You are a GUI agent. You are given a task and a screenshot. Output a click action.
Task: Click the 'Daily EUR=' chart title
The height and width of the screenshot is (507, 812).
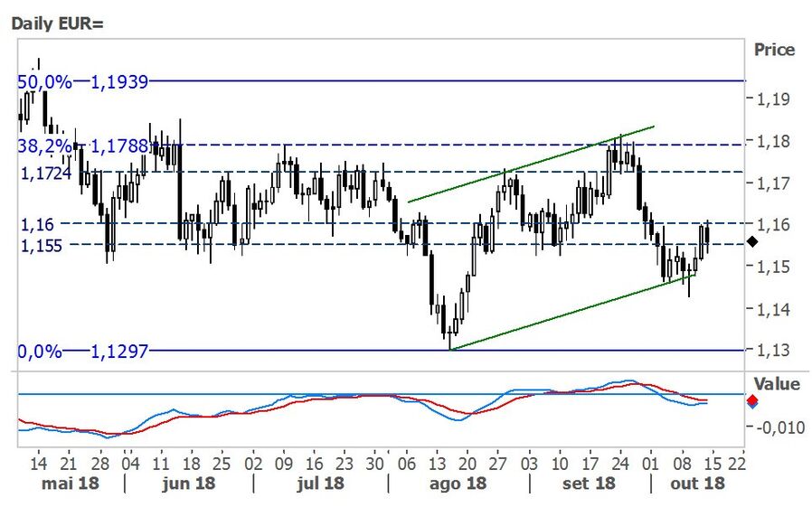[x=58, y=23]
